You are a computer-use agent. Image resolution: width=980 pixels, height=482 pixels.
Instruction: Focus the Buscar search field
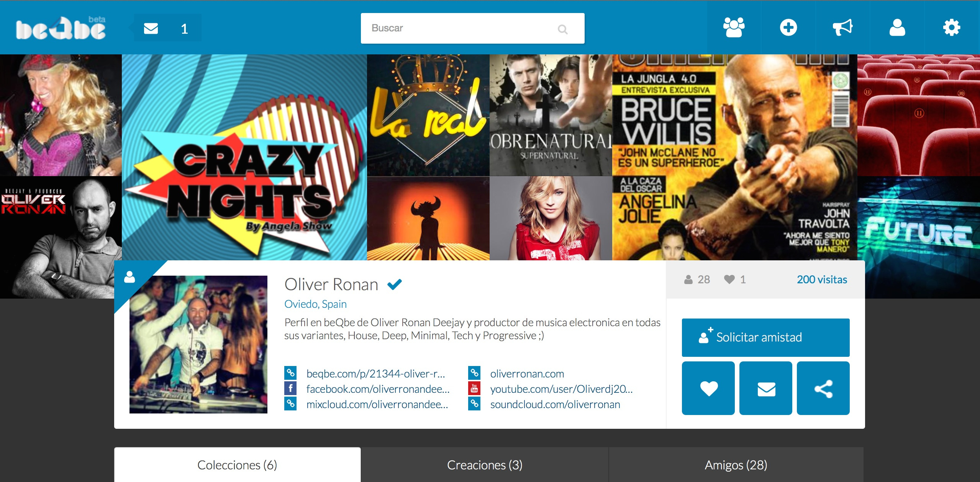coord(472,28)
